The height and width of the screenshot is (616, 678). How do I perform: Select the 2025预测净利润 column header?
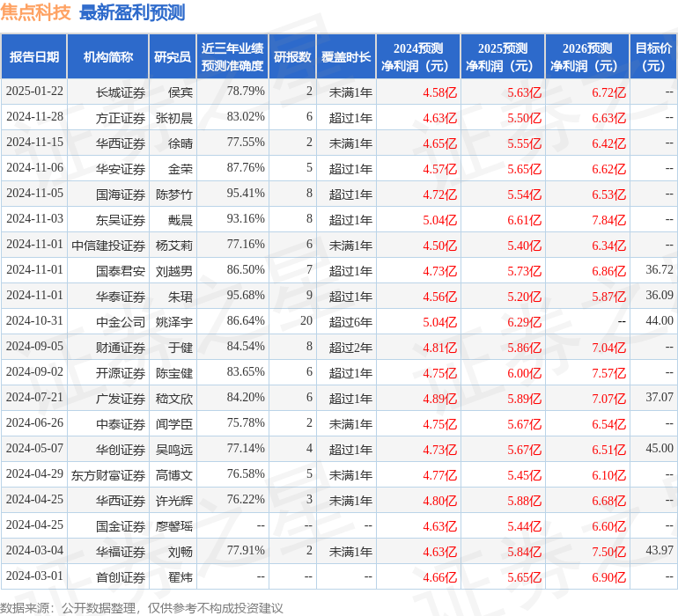click(503, 57)
